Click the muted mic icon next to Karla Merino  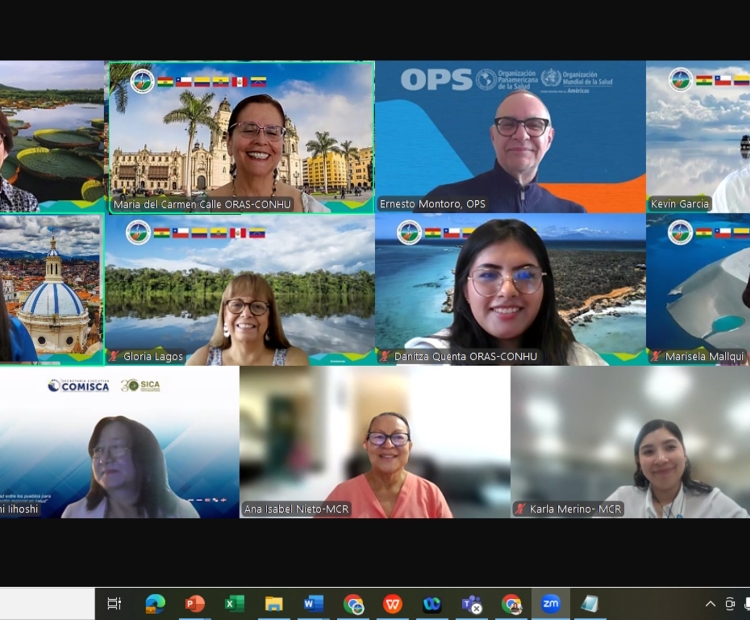coord(520,509)
